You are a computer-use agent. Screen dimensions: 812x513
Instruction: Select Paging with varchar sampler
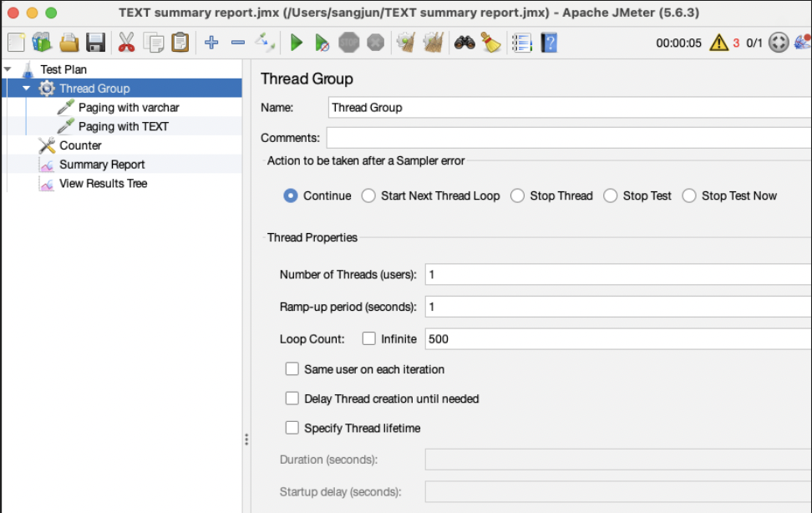[x=129, y=107]
